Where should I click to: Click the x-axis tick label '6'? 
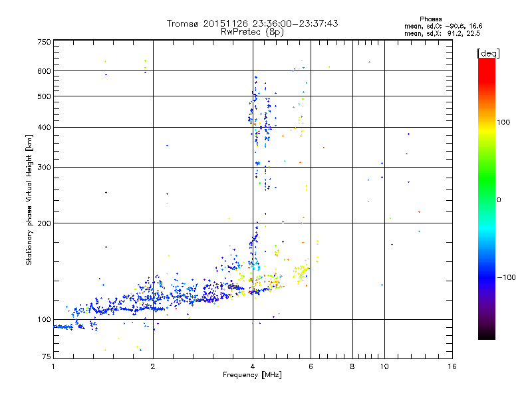pos(311,366)
